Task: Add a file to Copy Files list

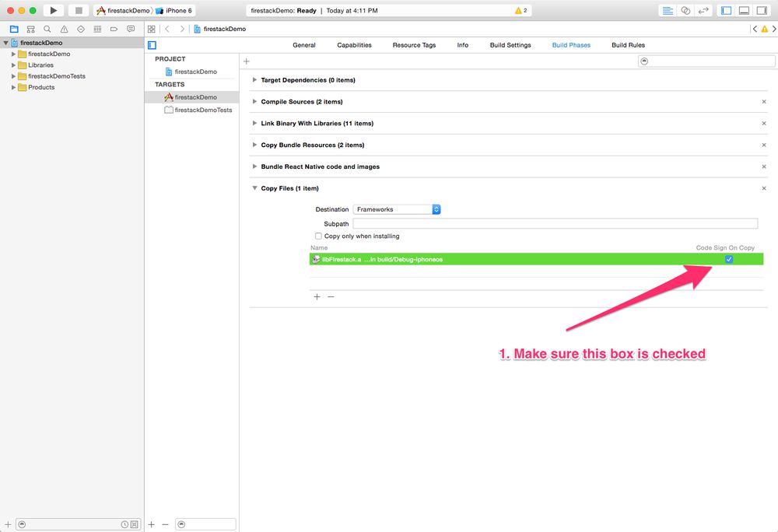Action: pyautogui.click(x=317, y=297)
